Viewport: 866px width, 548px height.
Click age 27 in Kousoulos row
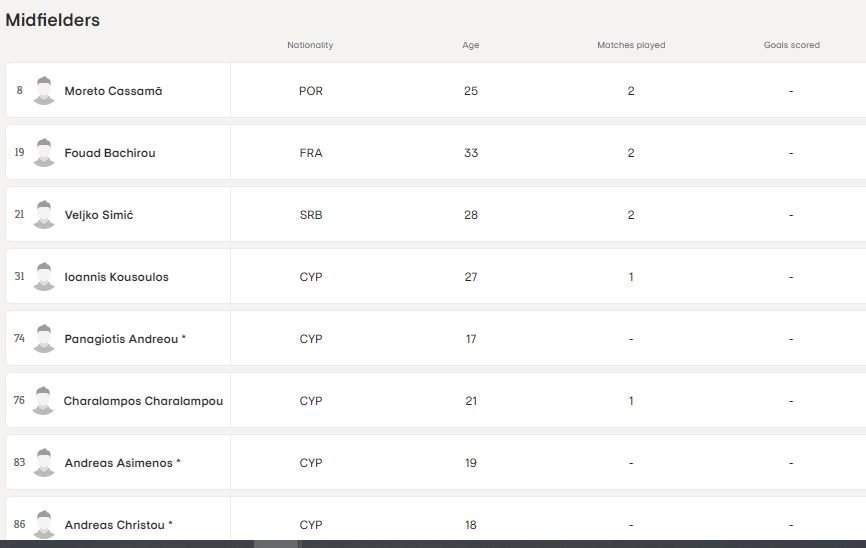click(x=471, y=277)
